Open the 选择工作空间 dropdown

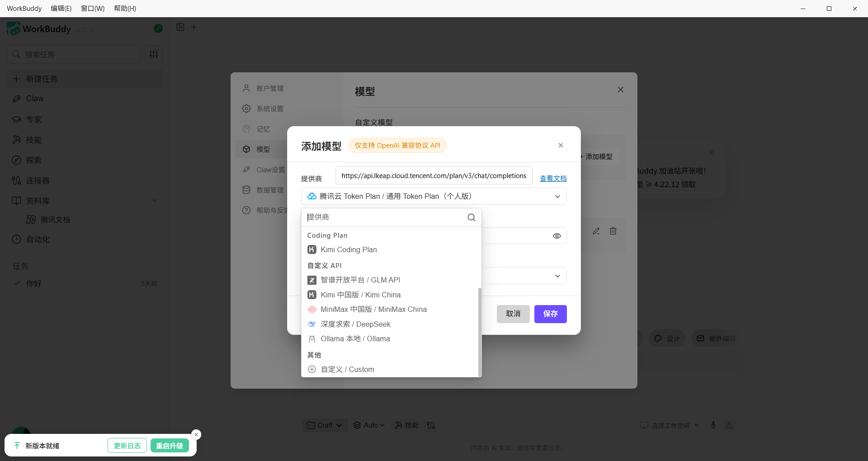pyautogui.click(x=670, y=425)
